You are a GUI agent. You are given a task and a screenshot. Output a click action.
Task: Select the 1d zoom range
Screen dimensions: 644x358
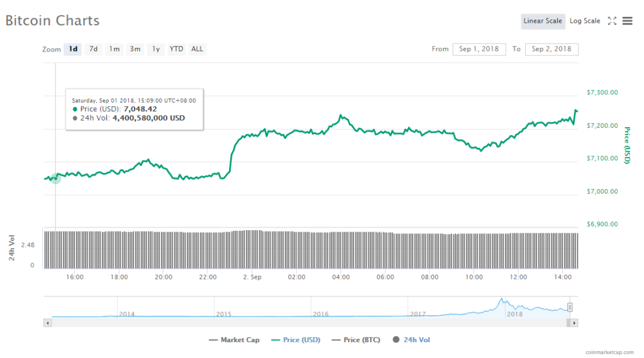(73, 49)
